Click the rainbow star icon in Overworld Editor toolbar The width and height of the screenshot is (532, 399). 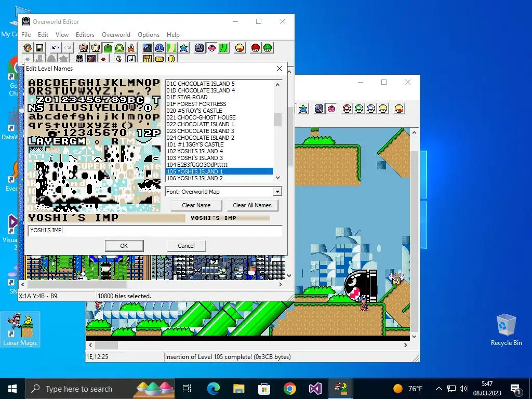(x=183, y=48)
